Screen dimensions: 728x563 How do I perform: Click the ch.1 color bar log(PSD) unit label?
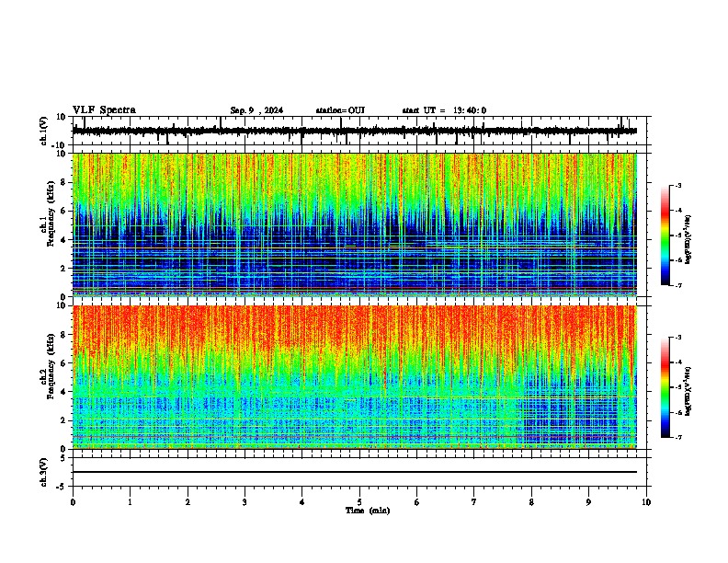pyautogui.click(x=688, y=239)
